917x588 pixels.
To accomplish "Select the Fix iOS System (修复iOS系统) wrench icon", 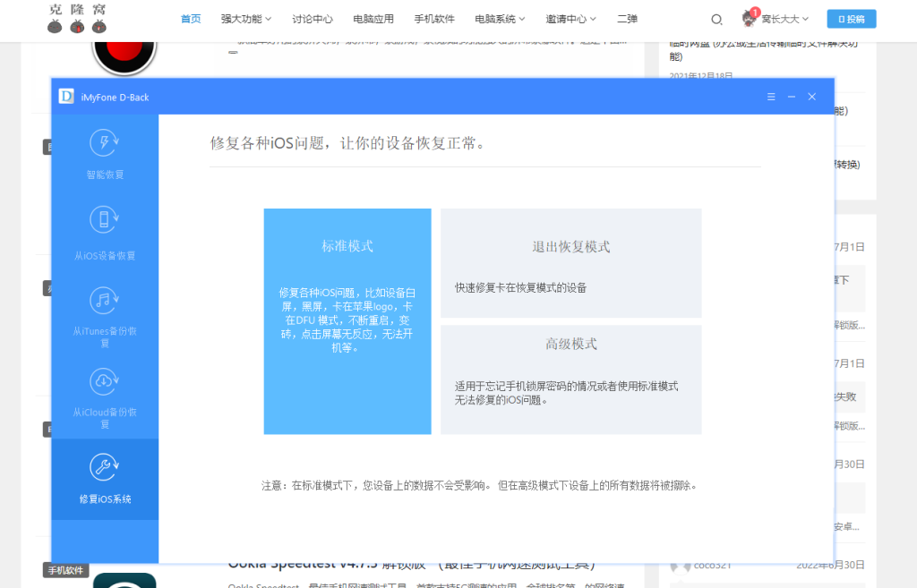I will point(105,467).
